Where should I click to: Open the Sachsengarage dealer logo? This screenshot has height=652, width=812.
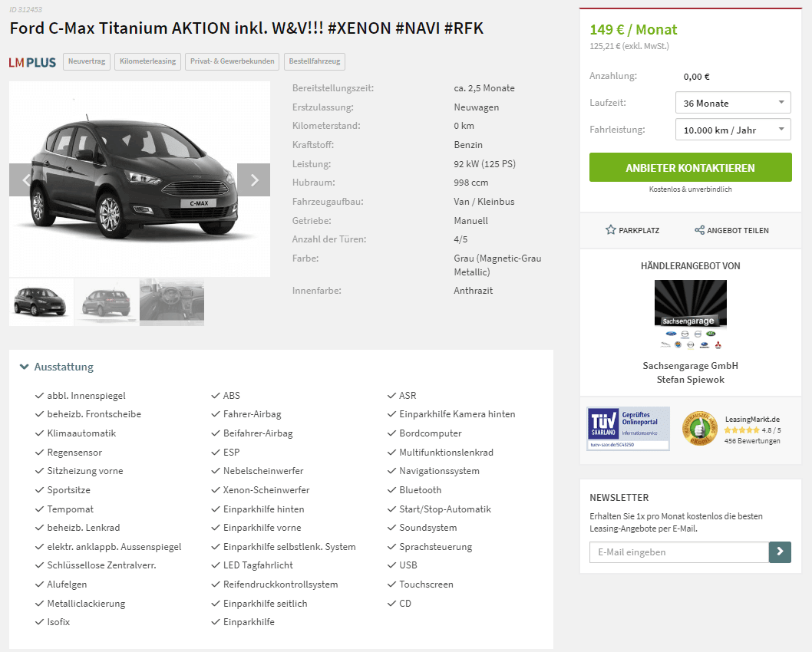(690, 315)
